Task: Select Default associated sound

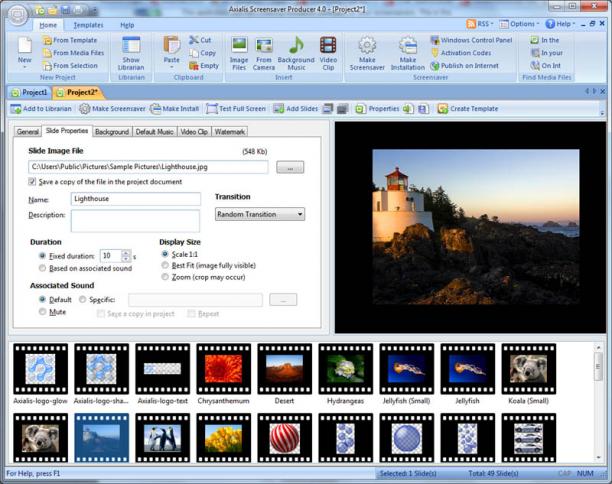Action: tap(42, 299)
